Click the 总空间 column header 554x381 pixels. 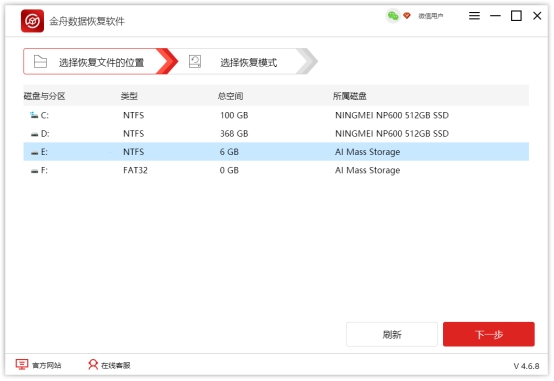pos(230,96)
